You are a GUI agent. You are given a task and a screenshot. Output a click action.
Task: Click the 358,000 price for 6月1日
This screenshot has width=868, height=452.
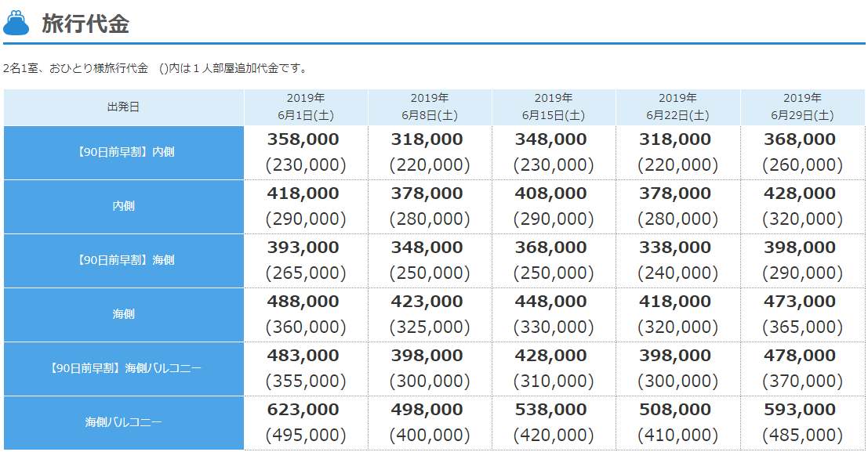(303, 139)
